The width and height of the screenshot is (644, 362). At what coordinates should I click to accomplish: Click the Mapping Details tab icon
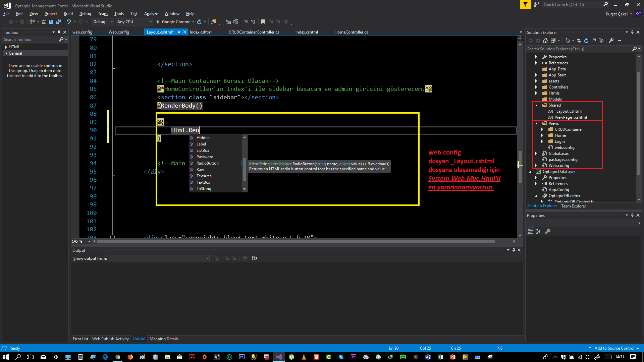pyautogui.click(x=164, y=339)
